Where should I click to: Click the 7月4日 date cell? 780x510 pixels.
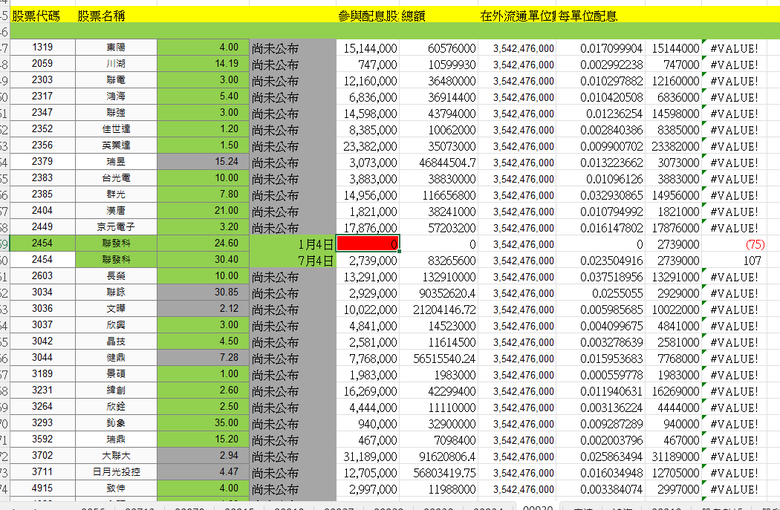tap(293, 260)
